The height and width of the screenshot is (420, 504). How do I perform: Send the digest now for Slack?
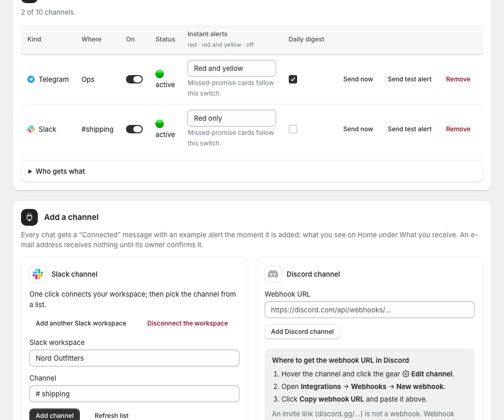coord(358,129)
